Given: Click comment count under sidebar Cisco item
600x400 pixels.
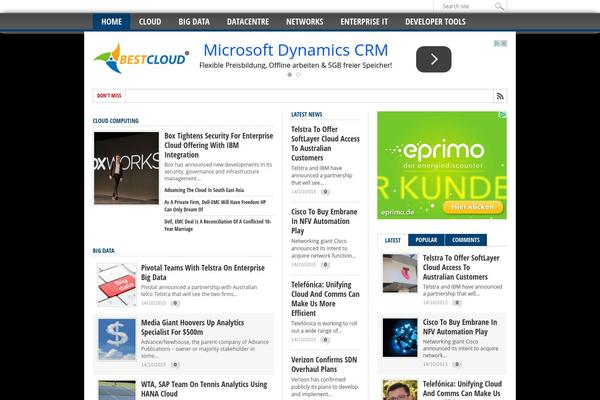Looking at the screenshot, I should pyautogui.click(x=457, y=364).
